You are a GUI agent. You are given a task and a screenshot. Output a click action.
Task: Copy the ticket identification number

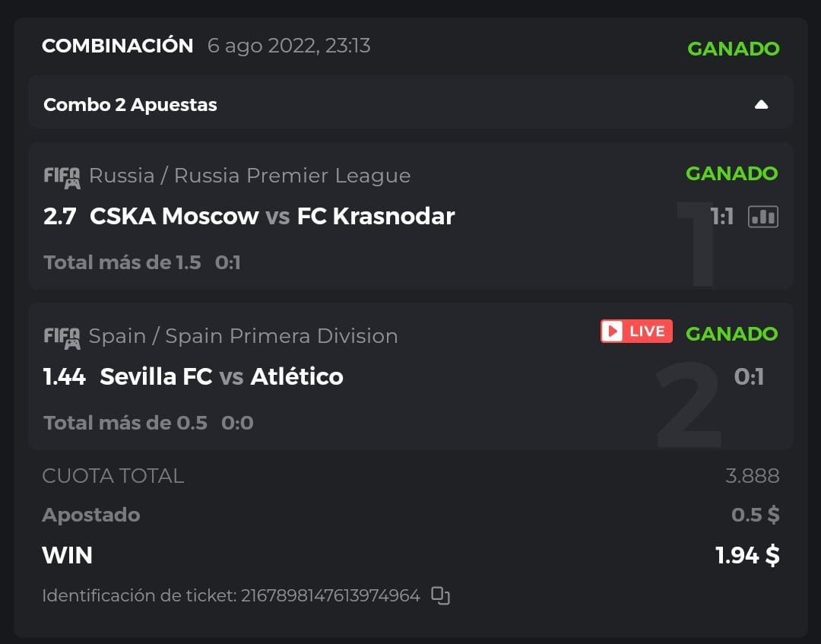[x=440, y=595]
